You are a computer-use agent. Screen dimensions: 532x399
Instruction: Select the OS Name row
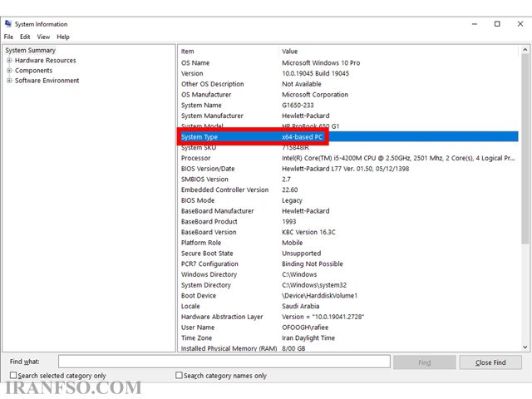pyautogui.click(x=348, y=63)
